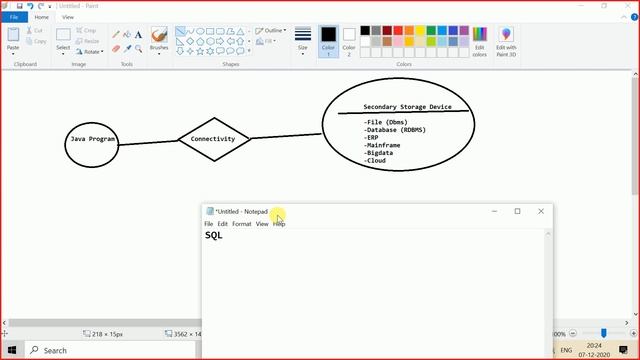
Task: Click the Redo arrow in Paint title bar
Action: [40, 6]
